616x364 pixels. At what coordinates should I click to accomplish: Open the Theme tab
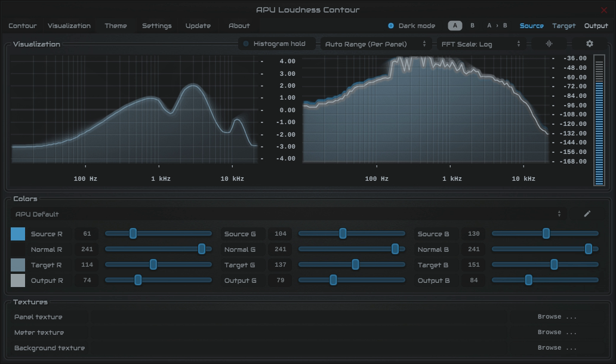(116, 26)
